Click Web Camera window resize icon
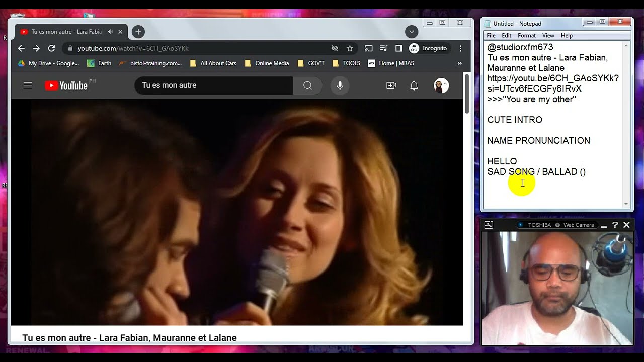This screenshot has height=362, width=644. point(489,225)
